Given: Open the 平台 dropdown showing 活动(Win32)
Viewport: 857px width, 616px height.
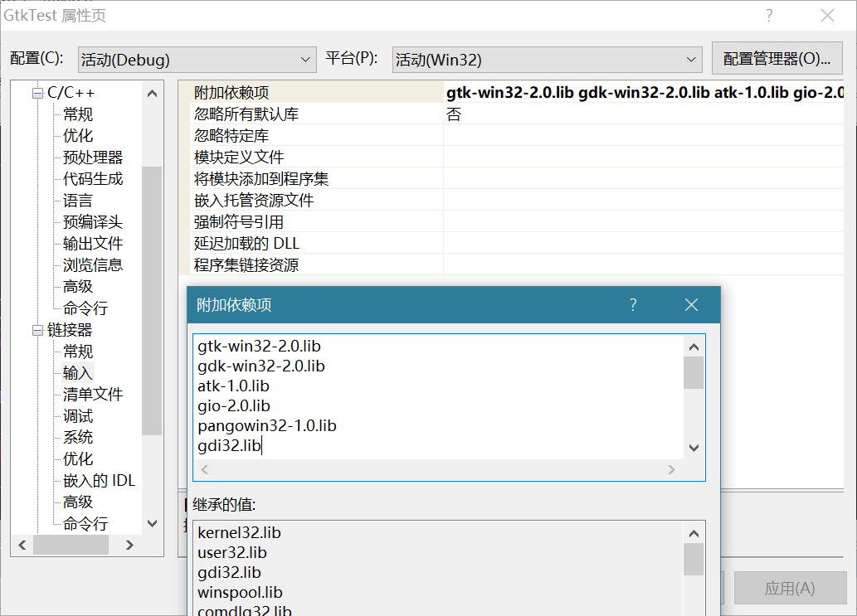Looking at the screenshot, I should (x=548, y=60).
